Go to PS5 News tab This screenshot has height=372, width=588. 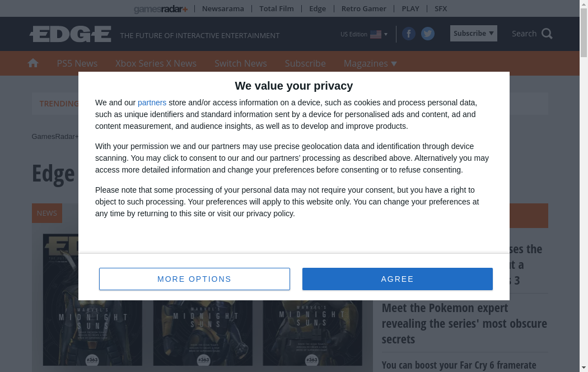[x=77, y=63]
